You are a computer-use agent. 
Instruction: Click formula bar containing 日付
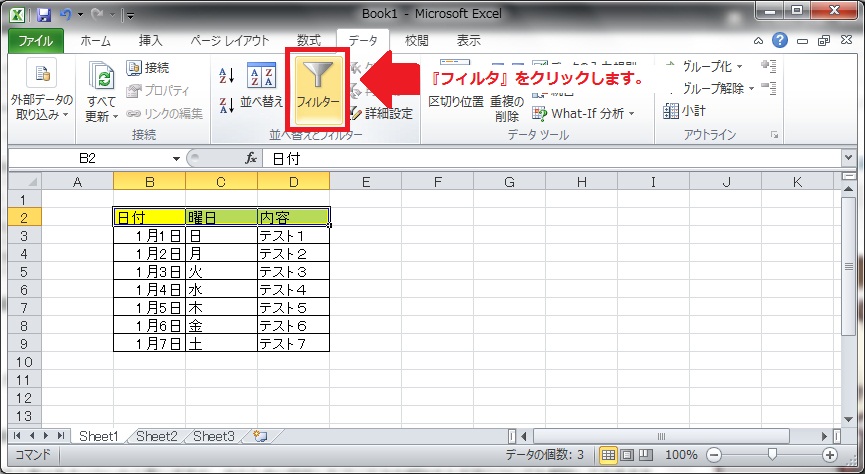tap(552, 159)
